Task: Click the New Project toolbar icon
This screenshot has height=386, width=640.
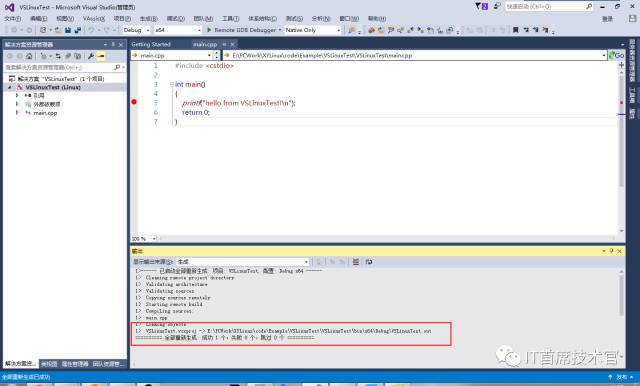Action: tap(43, 30)
